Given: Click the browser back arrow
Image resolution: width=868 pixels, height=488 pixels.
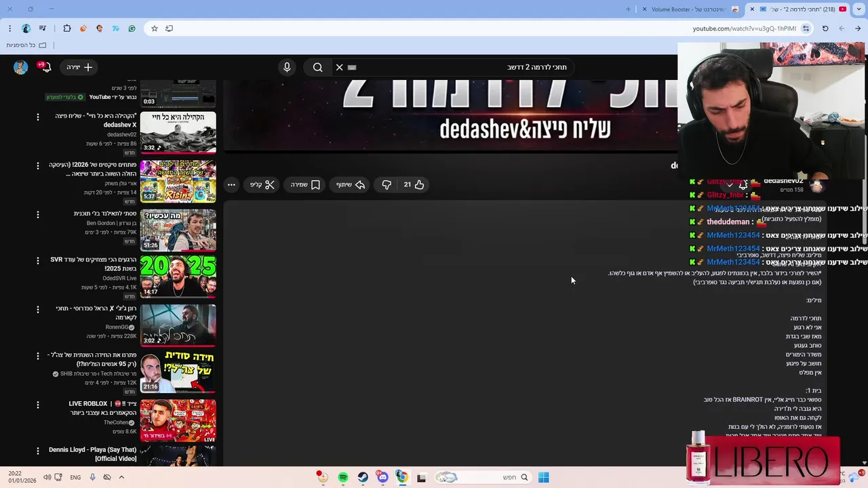Looking at the screenshot, I should tap(859, 28).
